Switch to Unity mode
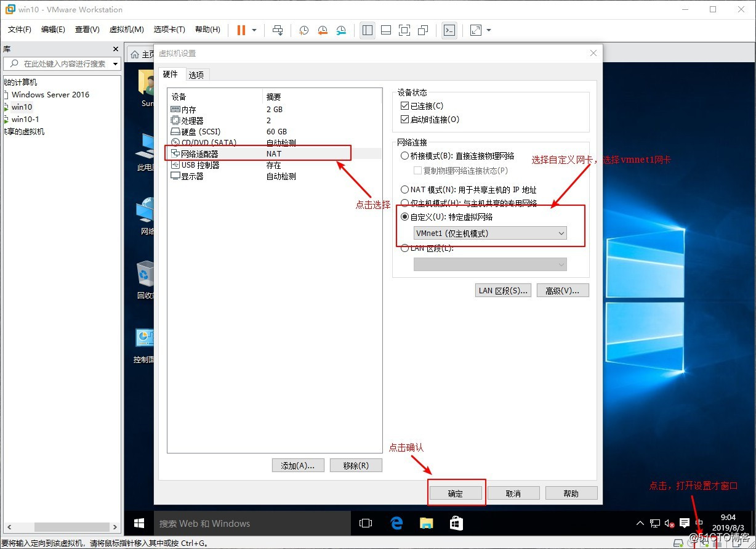The height and width of the screenshot is (549, 756). point(423,30)
